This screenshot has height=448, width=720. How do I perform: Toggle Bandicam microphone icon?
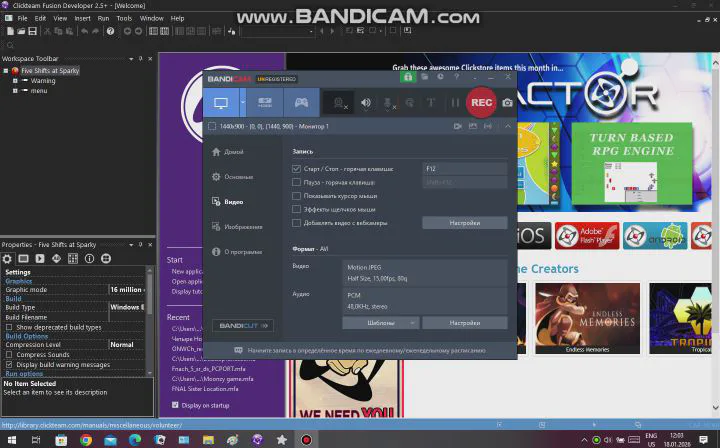[x=388, y=103]
